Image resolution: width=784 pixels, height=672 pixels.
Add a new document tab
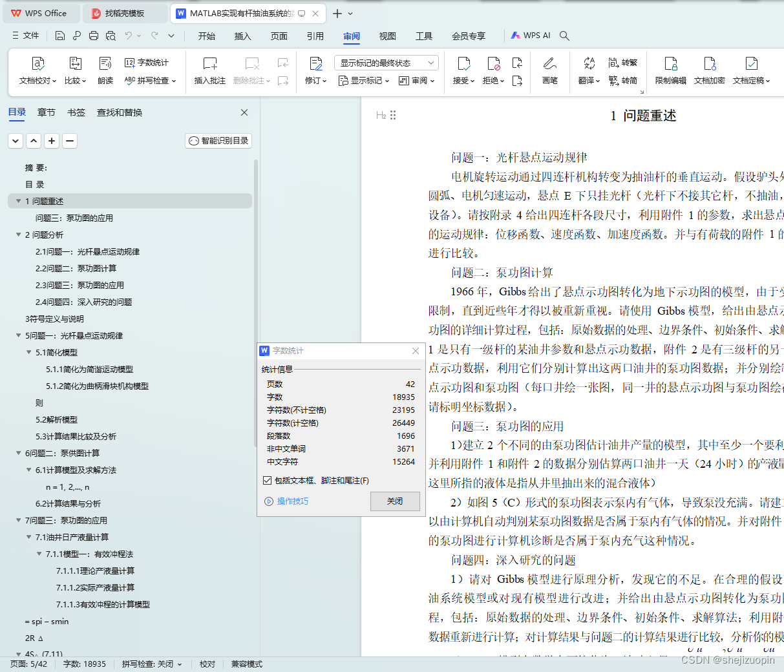click(x=337, y=13)
